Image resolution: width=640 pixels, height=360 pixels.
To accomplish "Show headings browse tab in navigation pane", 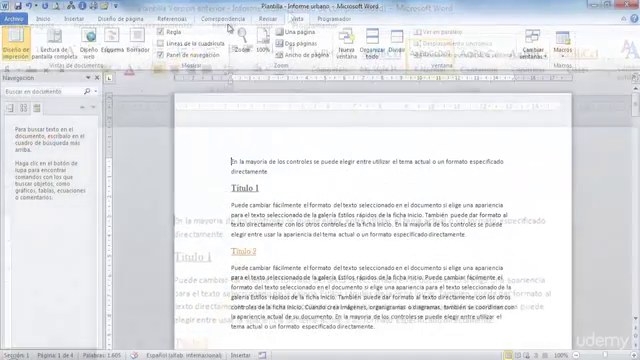I will click(x=10, y=108).
